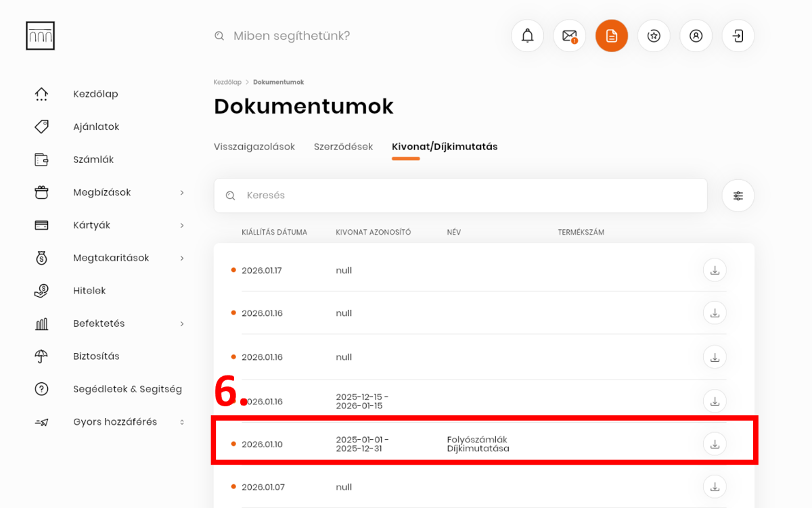Image resolution: width=812 pixels, height=508 pixels.
Task: Open the filter settings icon
Action: coord(738,195)
